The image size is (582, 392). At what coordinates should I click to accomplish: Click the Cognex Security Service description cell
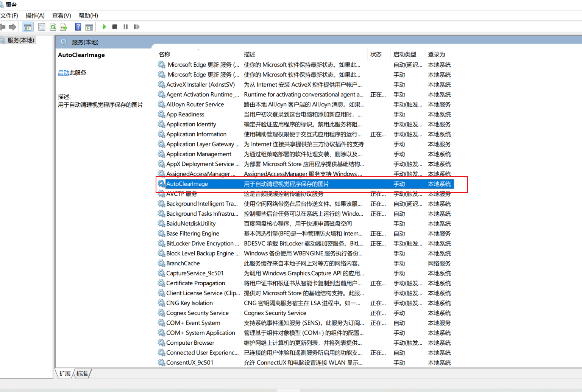pyautogui.click(x=275, y=313)
